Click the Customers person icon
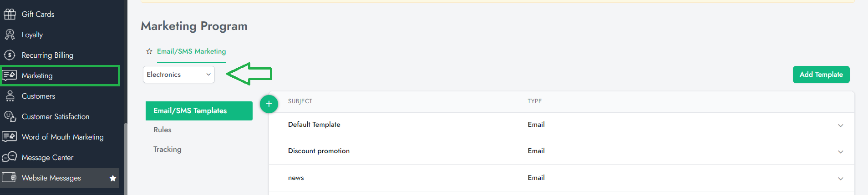This screenshot has width=868, height=195. tap(10, 96)
